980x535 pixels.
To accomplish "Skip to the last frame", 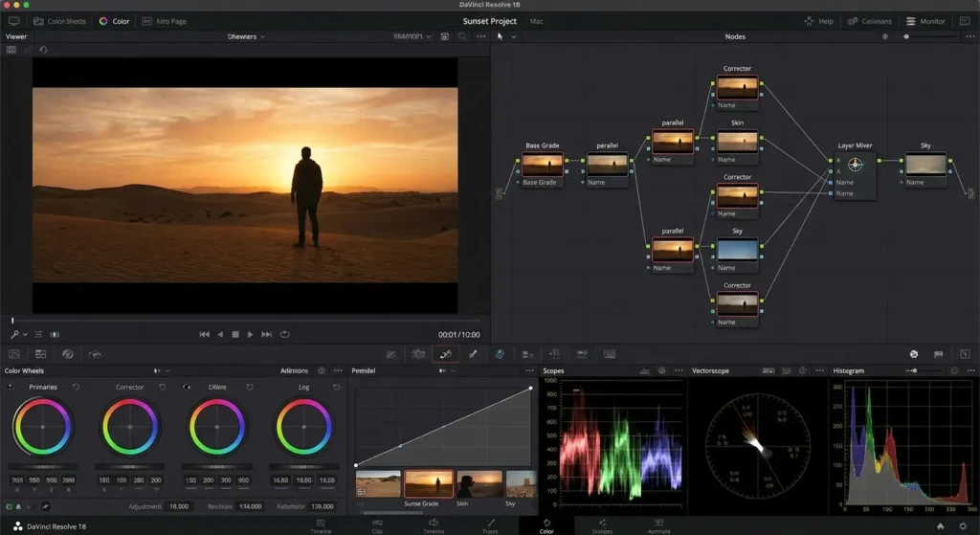I will pos(266,334).
